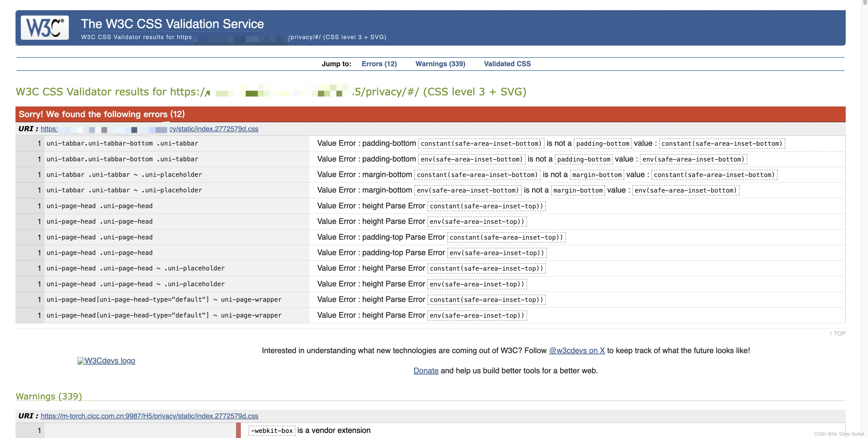
Task: Click the Warnings (339) section heading
Action: click(x=49, y=396)
